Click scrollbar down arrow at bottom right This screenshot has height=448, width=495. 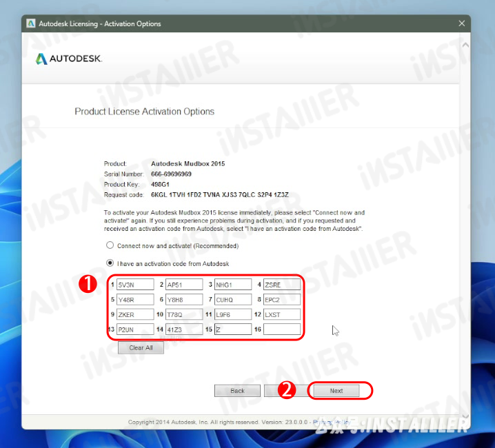[x=465, y=416]
